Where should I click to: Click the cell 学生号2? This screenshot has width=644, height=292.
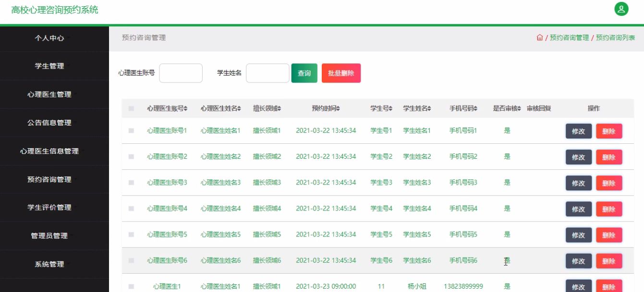(381, 157)
